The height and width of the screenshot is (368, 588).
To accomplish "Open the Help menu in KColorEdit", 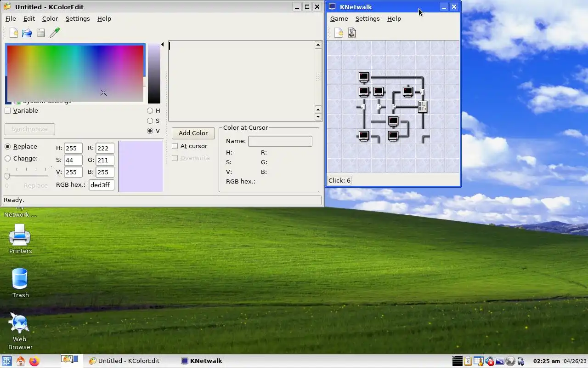I will [x=104, y=19].
